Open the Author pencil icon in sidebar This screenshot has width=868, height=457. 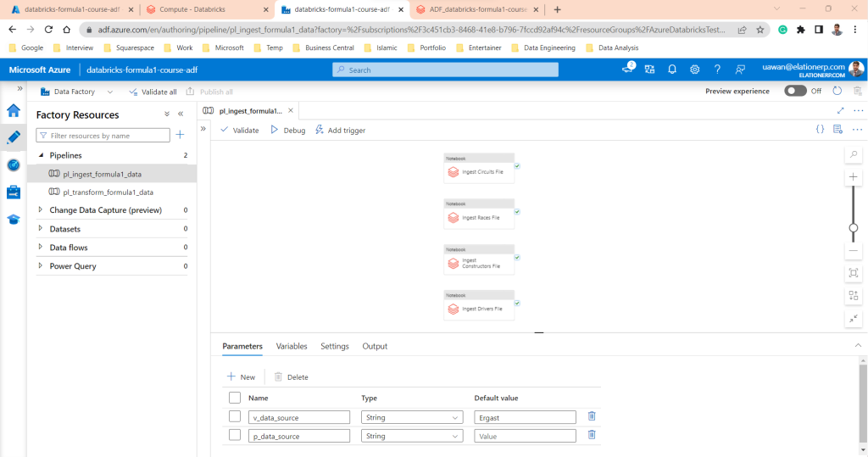point(14,137)
